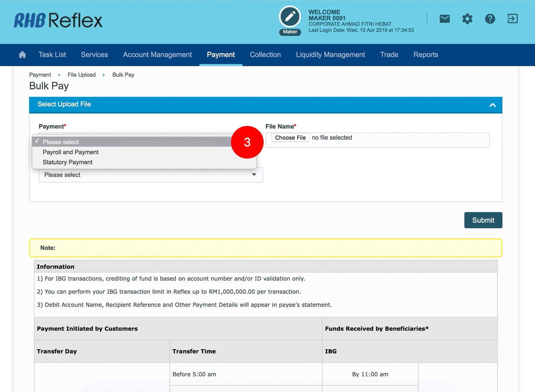Click the Choose File button
The image size is (535, 392).
pos(290,137)
